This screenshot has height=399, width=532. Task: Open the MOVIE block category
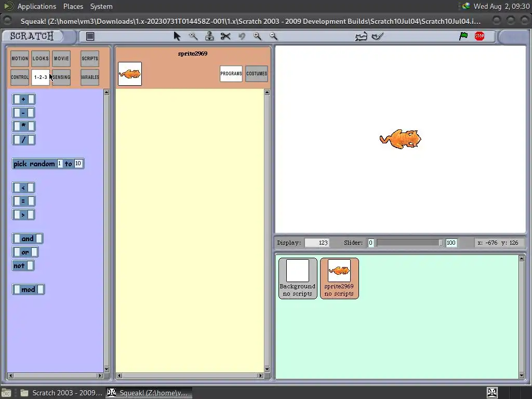tap(61, 59)
